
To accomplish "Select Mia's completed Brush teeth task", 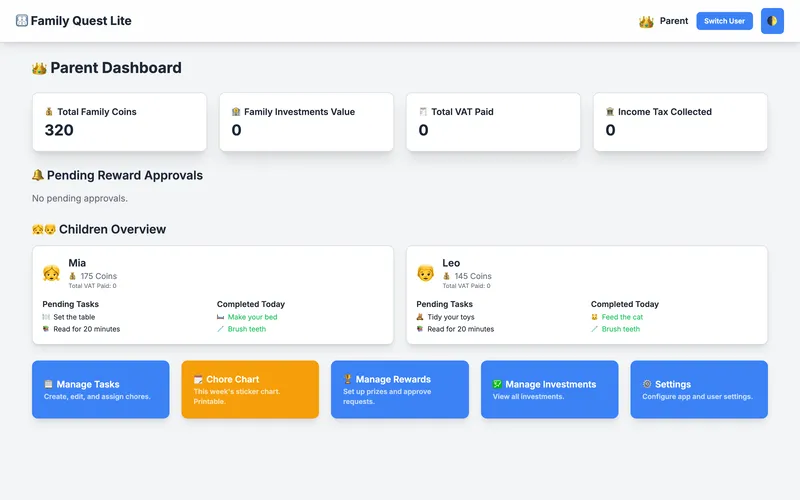I will click(247, 329).
